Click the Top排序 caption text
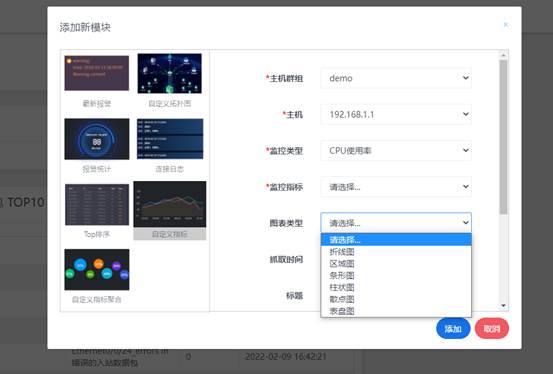Viewport: 553px width, 374px height. pos(97,234)
